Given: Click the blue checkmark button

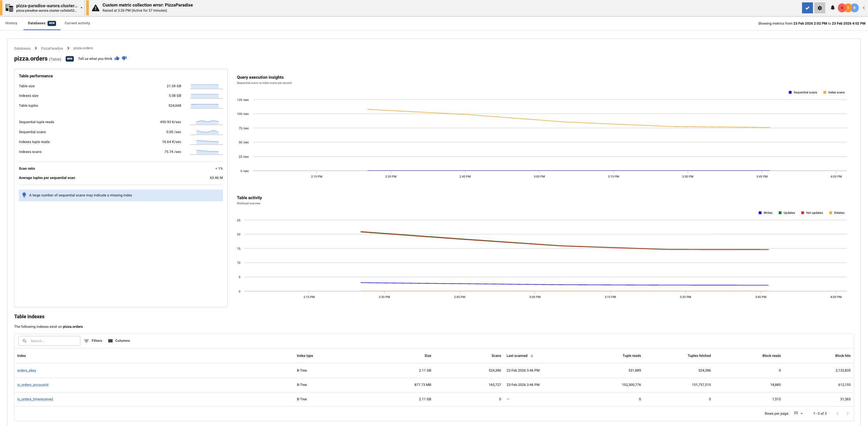Looking at the screenshot, I should tap(807, 8).
